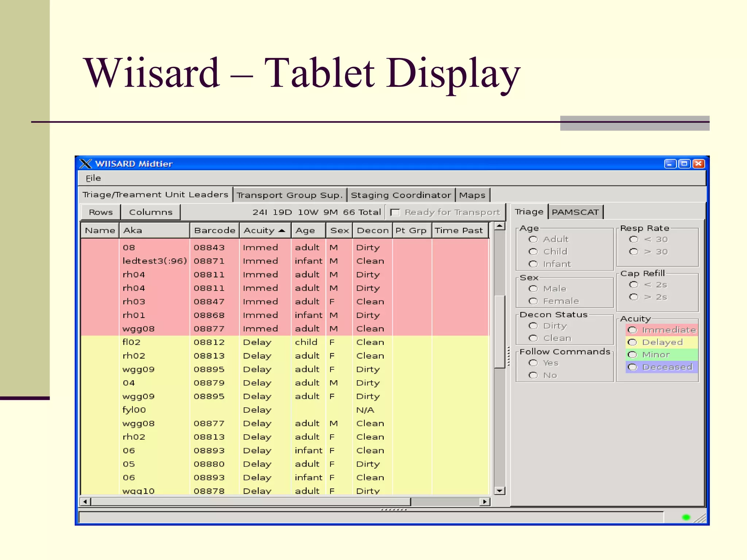
Task: Click the vertical scrollbar up arrow
Action: pos(500,226)
